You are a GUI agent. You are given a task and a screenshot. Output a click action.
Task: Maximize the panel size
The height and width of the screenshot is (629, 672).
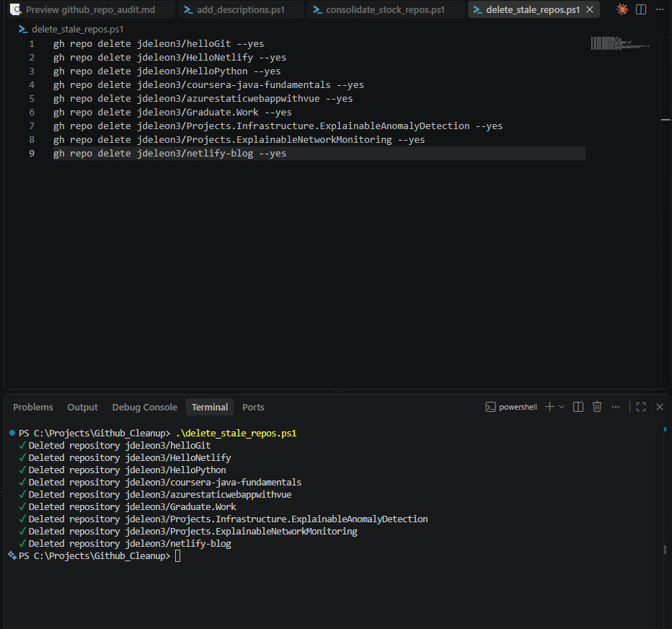point(641,407)
